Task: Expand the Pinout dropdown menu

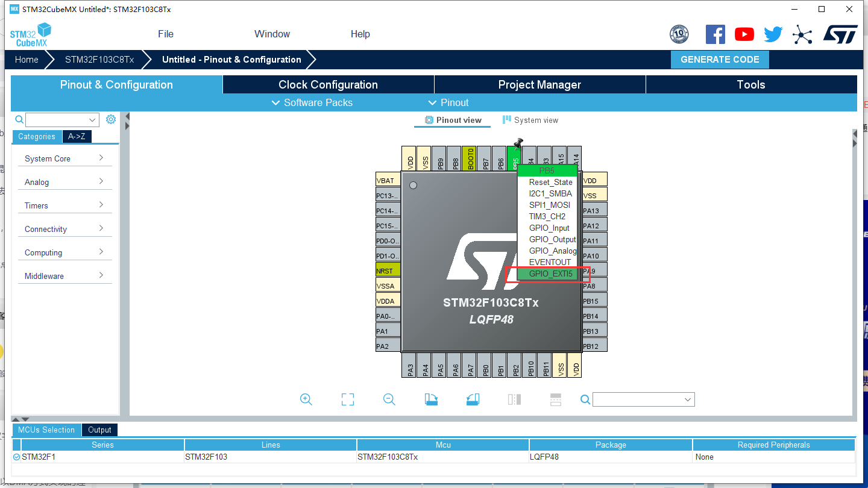Action: coord(448,102)
